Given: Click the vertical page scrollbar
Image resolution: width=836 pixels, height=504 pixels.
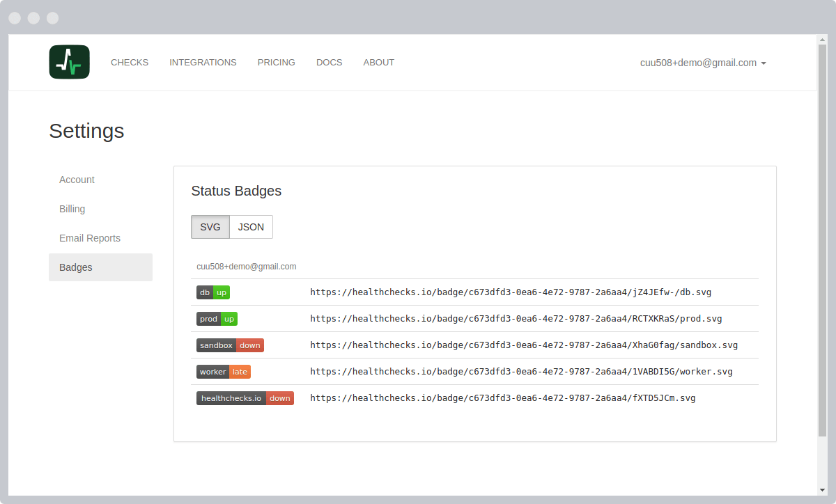Looking at the screenshot, I should click(823, 237).
